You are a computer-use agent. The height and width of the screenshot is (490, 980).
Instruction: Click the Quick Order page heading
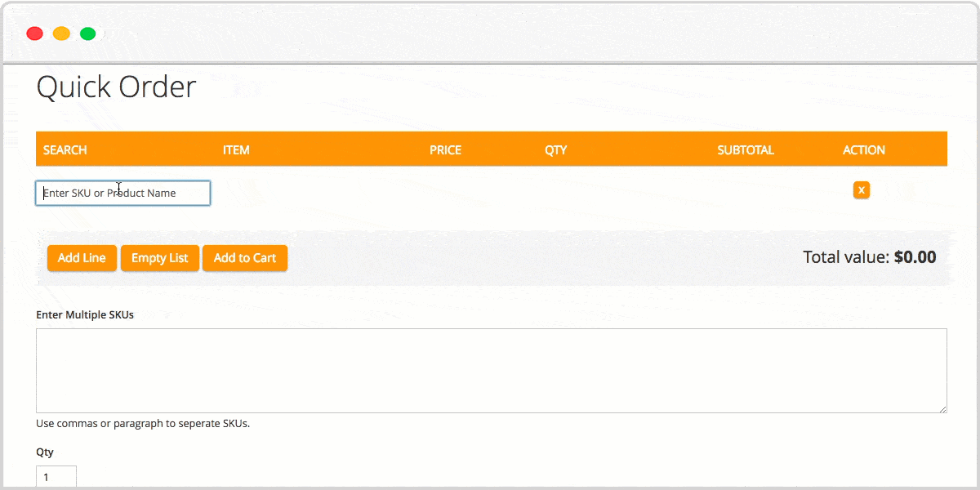click(x=116, y=87)
